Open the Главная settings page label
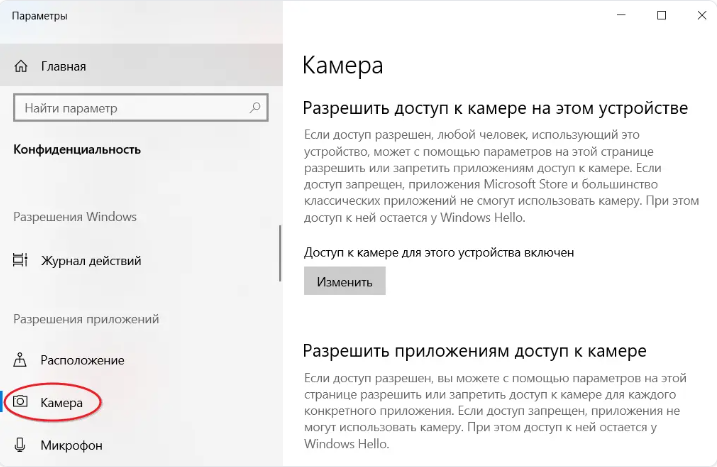The height and width of the screenshot is (467, 717). [x=63, y=66]
